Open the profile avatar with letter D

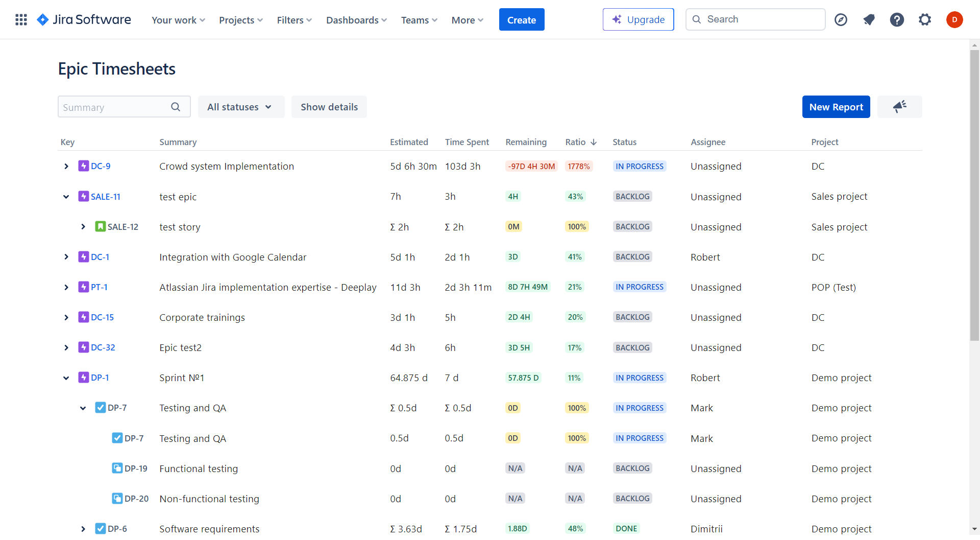tap(955, 19)
